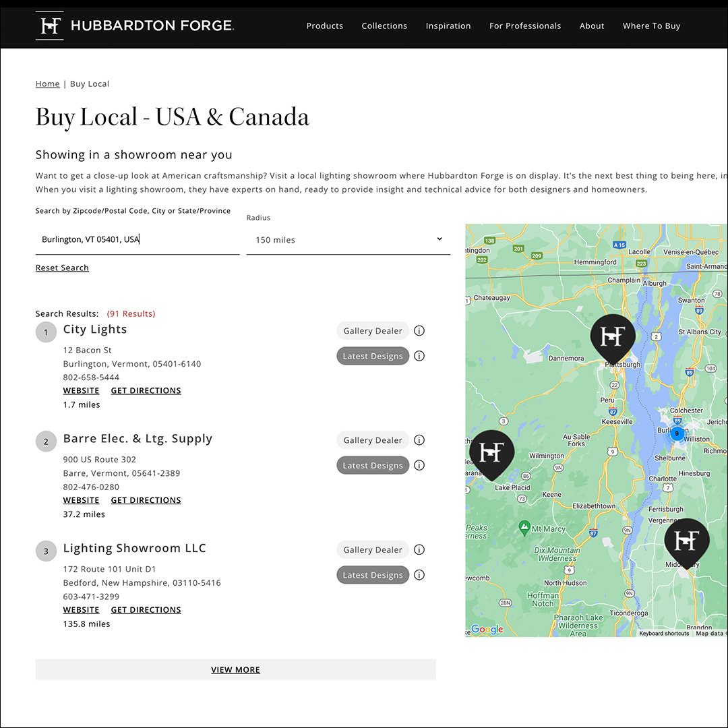The width and height of the screenshot is (728, 728).
Task: Click the Barre Elec. & Ltg. Supply title
Action: tap(138, 439)
